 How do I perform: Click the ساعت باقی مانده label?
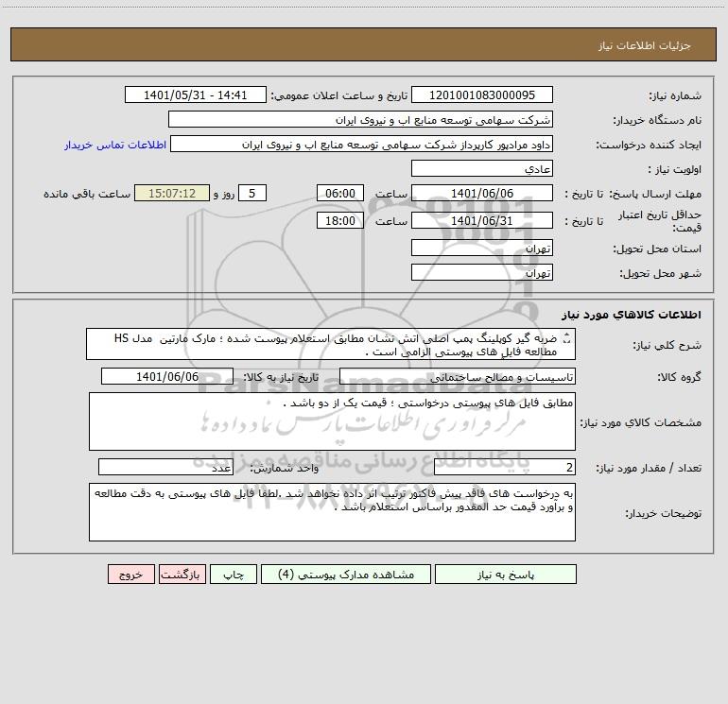[x=87, y=194]
